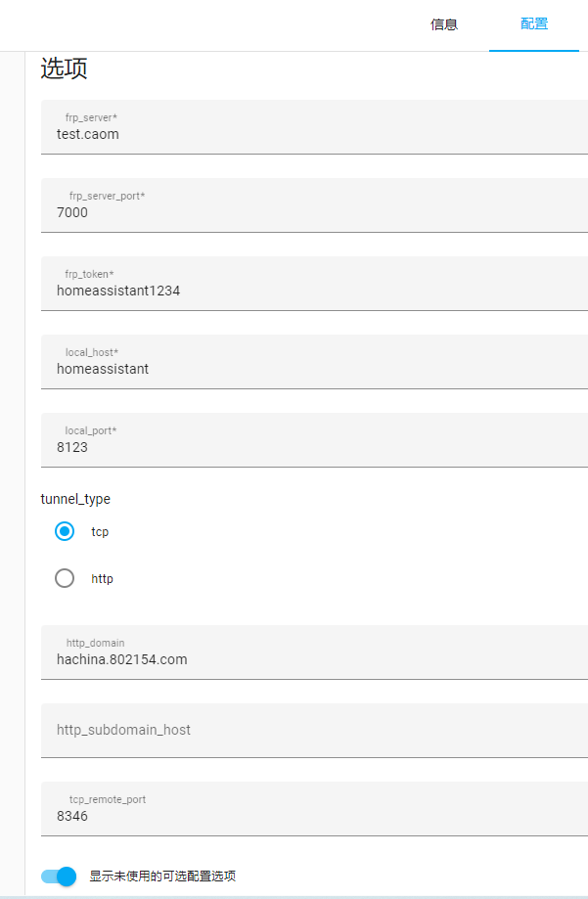Select the local_host field with homeassistant
Image resolution: width=588 pixels, height=899 pixels.
click(x=313, y=369)
